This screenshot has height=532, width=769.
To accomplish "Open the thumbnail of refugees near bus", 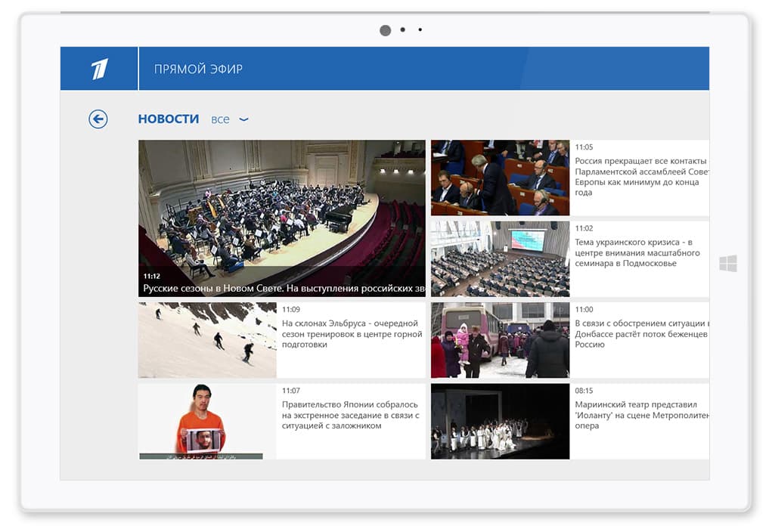I will point(500,340).
